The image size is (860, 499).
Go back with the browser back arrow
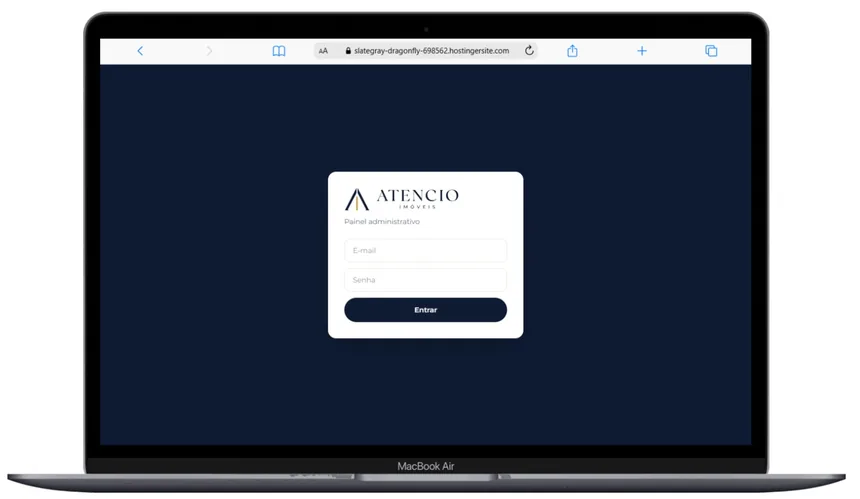[x=140, y=51]
